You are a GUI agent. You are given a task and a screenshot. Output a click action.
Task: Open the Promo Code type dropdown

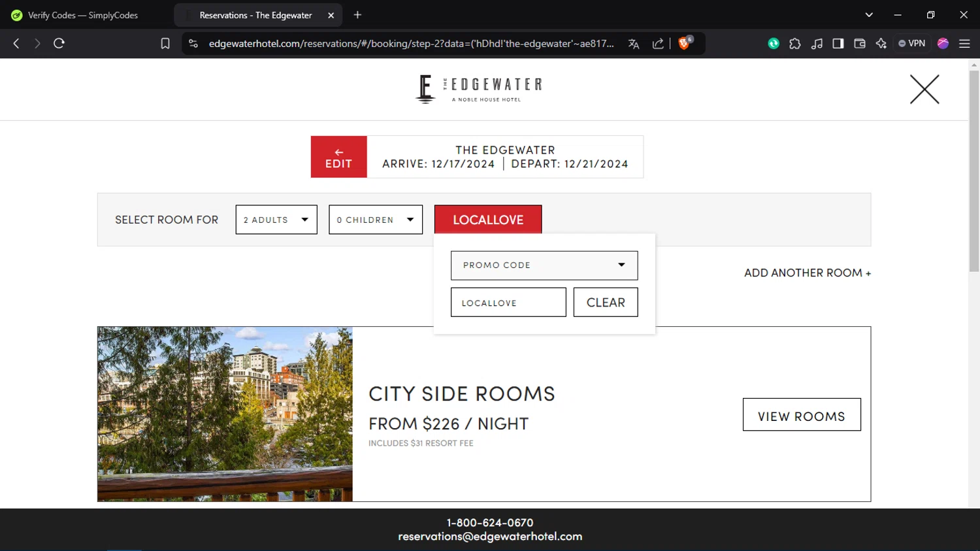pyautogui.click(x=544, y=265)
